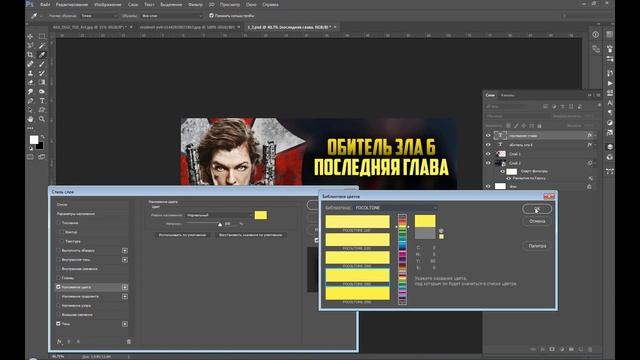Select the History Brush tool
The image size is (640, 360).
[42, 73]
